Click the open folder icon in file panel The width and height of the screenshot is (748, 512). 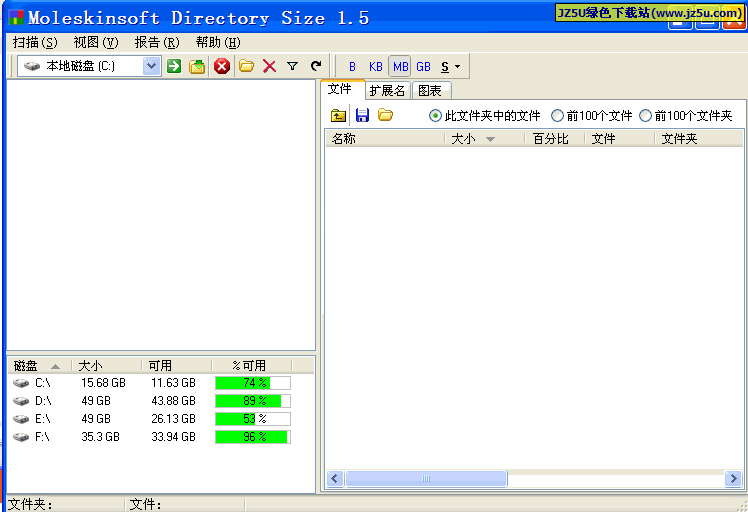coord(385,115)
